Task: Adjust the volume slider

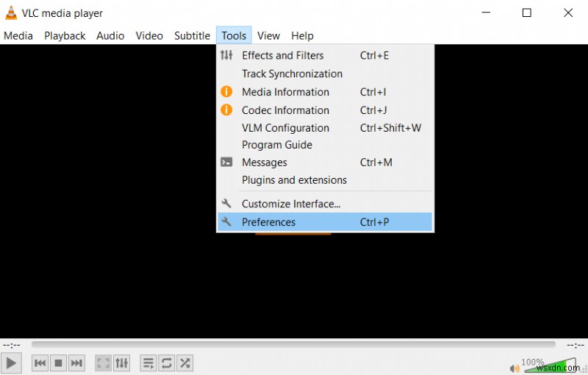Action: click(550, 365)
